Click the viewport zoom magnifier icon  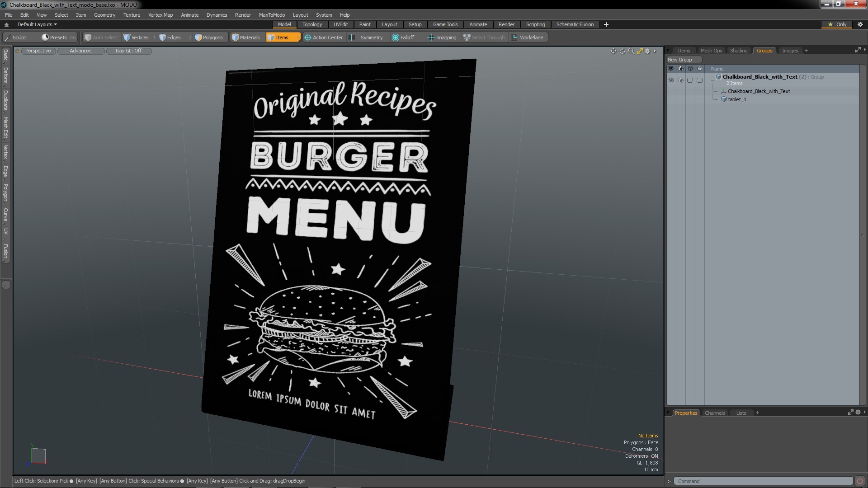(x=631, y=51)
